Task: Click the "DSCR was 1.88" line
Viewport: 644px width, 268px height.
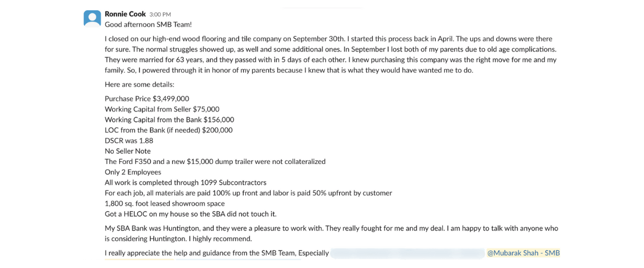Action: (129, 140)
